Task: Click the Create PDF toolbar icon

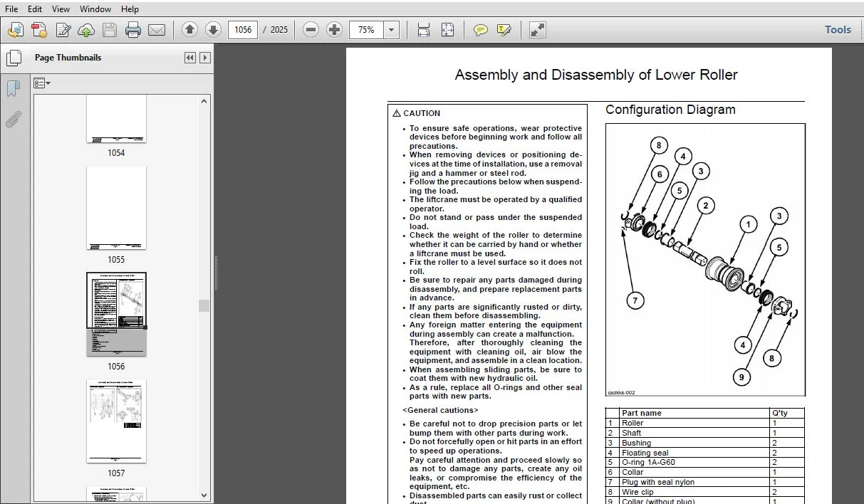Action: click(16, 30)
